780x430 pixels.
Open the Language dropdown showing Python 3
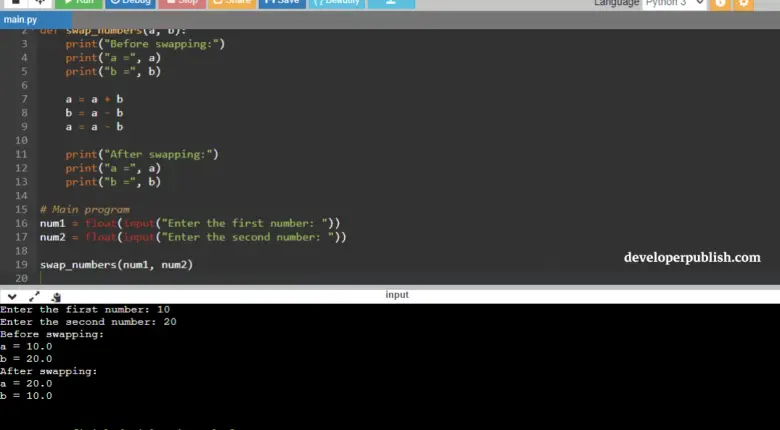[x=675, y=4]
